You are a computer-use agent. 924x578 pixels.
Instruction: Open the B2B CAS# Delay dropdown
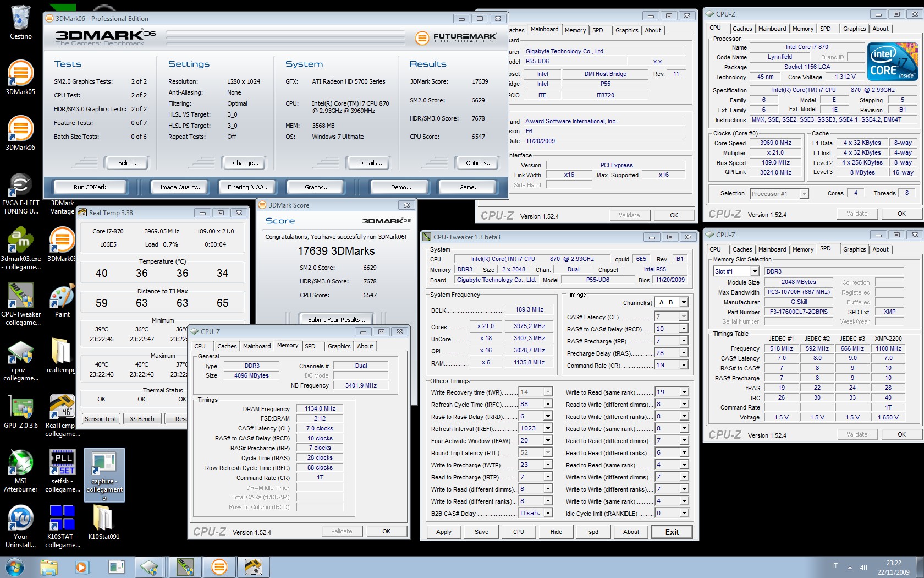548,513
